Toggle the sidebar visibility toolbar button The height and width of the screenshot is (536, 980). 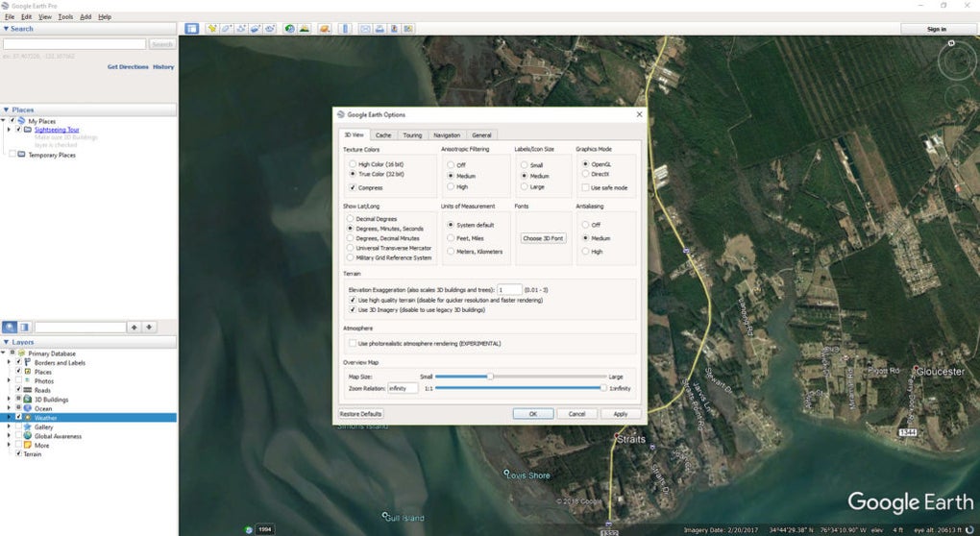pos(191,29)
